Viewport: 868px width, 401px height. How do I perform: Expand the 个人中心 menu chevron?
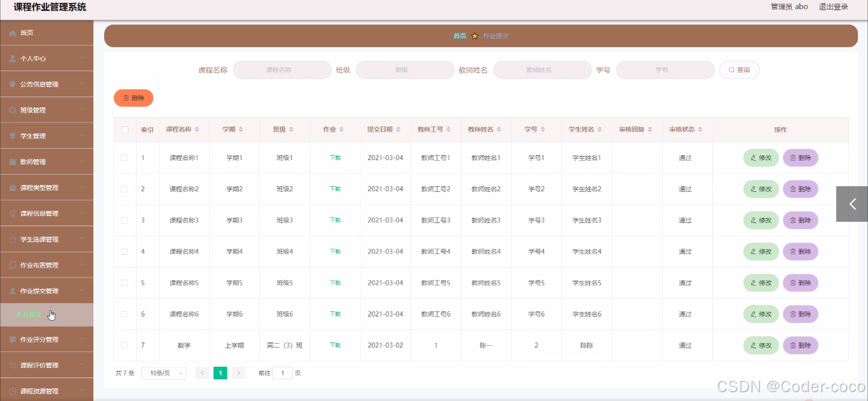[x=82, y=58]
